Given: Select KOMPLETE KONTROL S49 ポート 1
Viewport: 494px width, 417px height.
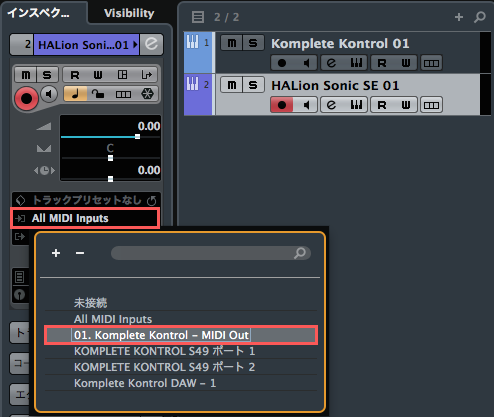Looking at the screenshot, I should 181,351.
